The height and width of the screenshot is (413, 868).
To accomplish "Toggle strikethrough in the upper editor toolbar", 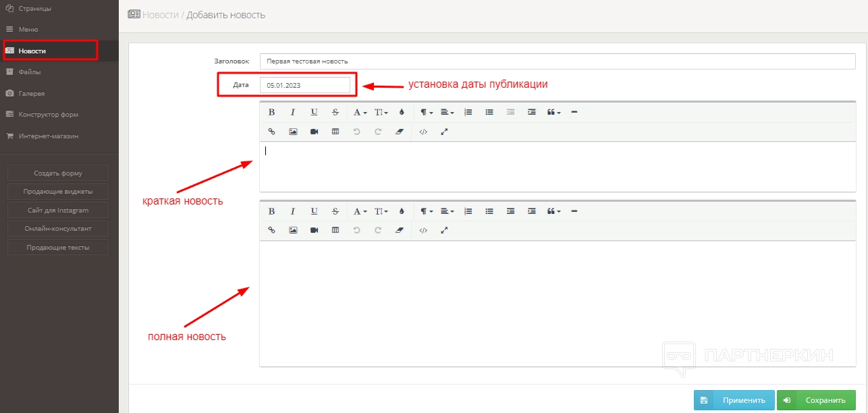I will point(335,112).
